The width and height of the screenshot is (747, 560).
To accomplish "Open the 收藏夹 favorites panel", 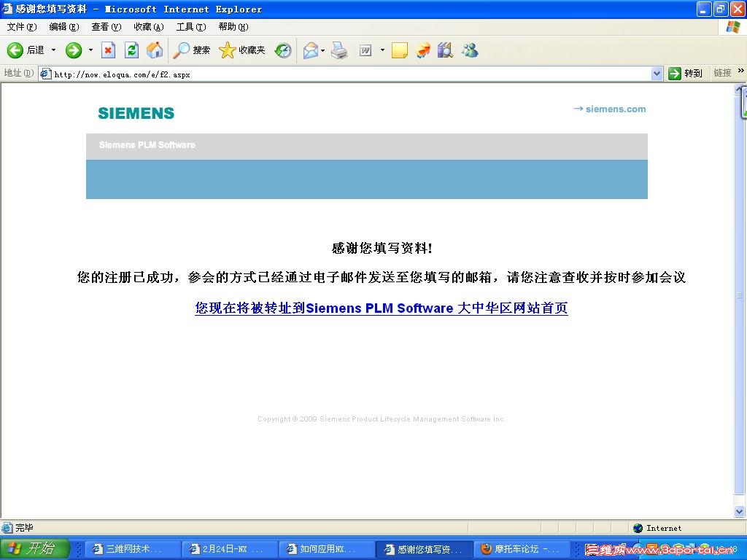I will coord(242,50).
